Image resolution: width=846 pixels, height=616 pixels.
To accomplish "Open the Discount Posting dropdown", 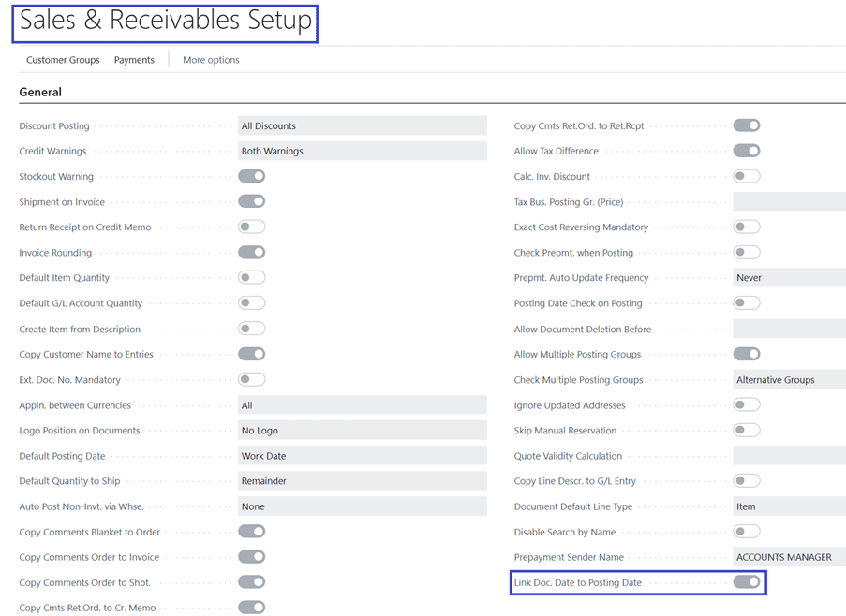I will click(362, 125).
